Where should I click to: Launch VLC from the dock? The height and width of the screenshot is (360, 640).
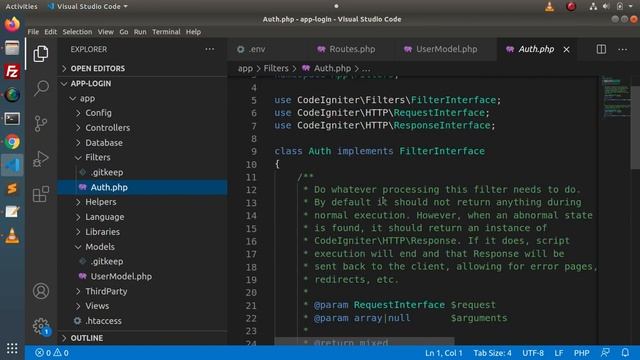pyautogui.click(x=12, y=236)
